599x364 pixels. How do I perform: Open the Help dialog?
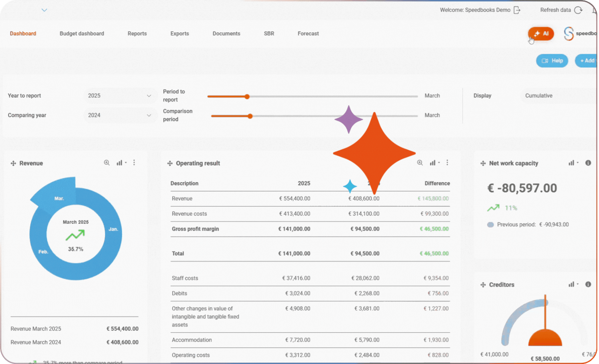tap(552, 61)
